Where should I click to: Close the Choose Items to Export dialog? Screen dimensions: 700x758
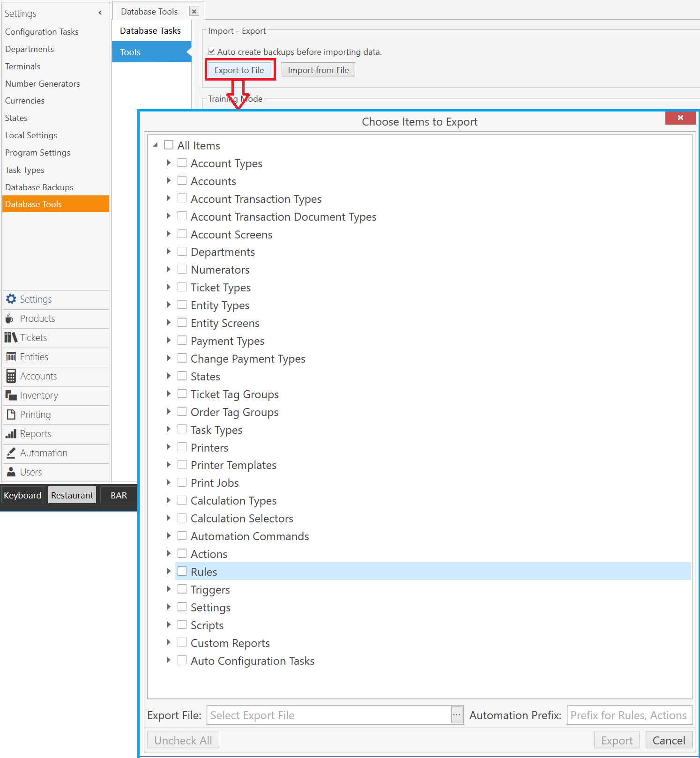pos(680,118)
